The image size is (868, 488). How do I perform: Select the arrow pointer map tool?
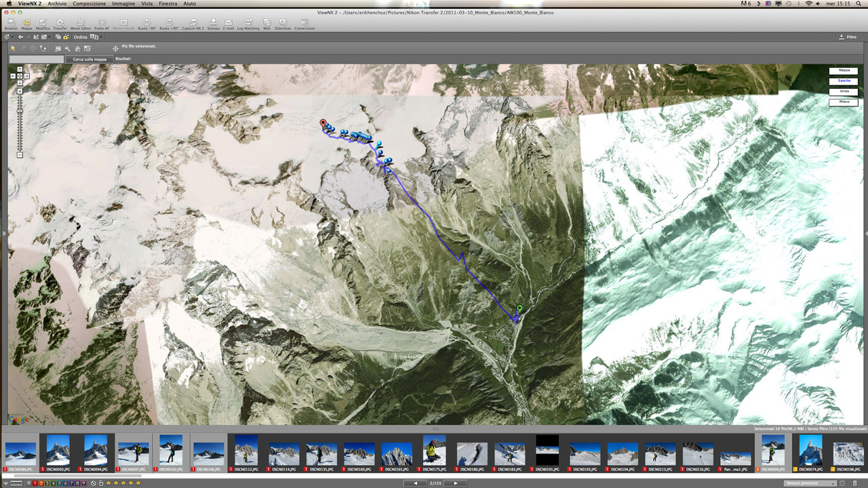click(x=13, y=49)
